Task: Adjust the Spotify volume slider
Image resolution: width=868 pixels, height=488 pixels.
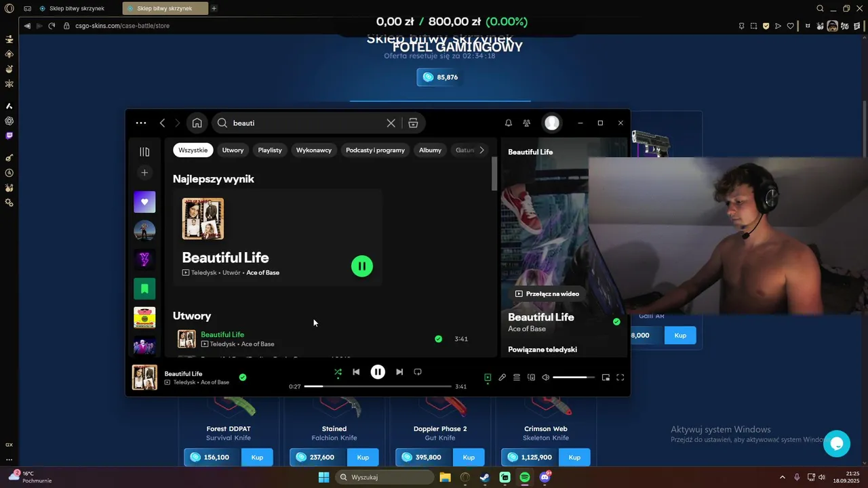Action: tap(574, 378)
